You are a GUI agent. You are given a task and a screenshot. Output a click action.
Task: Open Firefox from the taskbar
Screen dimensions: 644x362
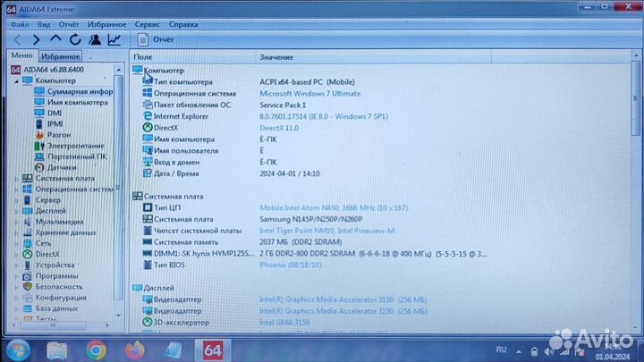tap(134, 350)
